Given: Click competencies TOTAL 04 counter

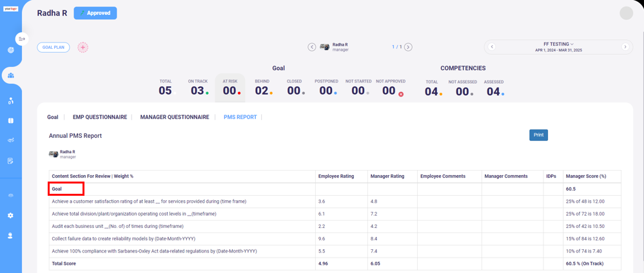Looking at the screenshot, I should pyautogui.click(x=432, y=89).
